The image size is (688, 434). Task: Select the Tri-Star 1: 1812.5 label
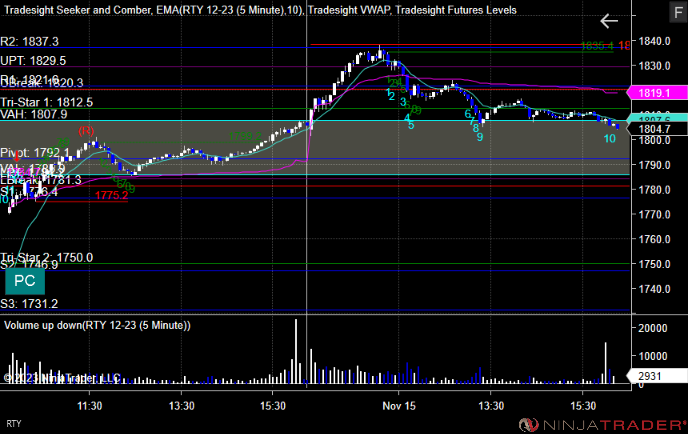(47, 102)
